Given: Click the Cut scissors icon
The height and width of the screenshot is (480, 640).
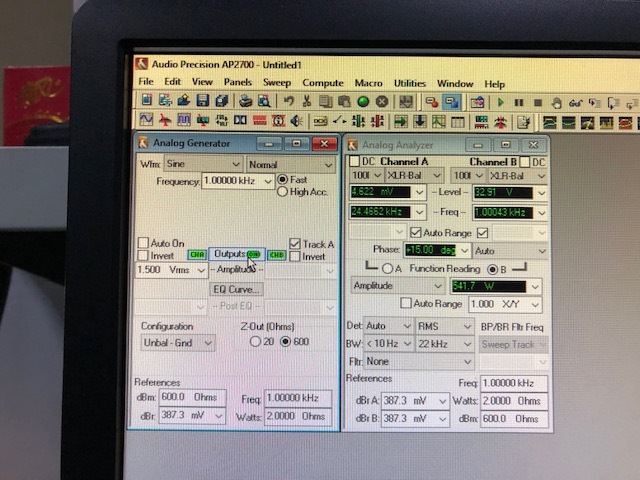Looking at the screenshot, I should (307, 101).
